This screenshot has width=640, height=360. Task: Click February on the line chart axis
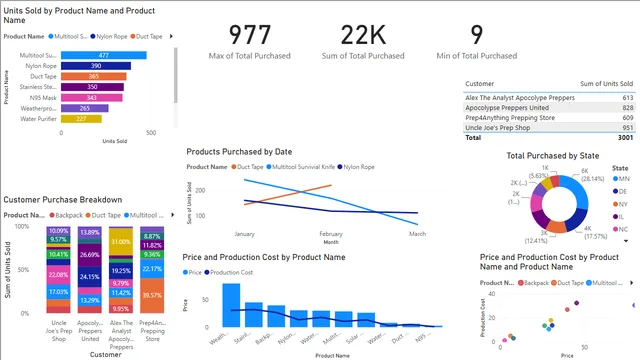click(x=331, y=234)
